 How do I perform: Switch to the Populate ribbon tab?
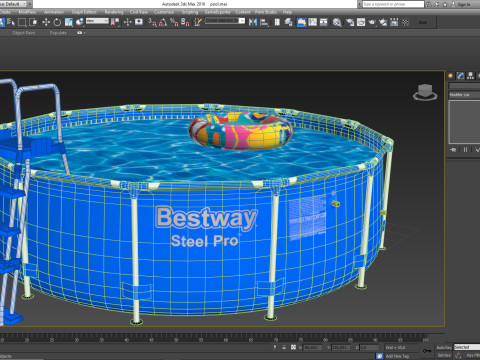pyautogui.click(x=58, y=33)
